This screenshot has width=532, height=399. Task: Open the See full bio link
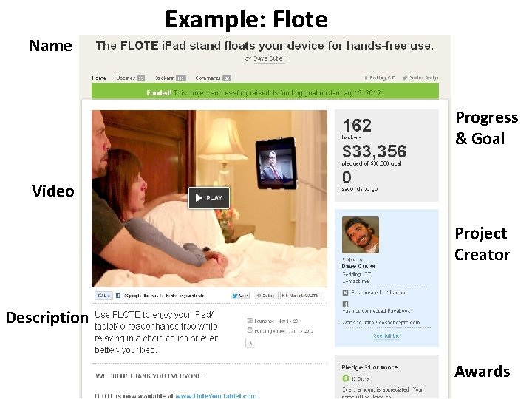[x=386, y=336]
